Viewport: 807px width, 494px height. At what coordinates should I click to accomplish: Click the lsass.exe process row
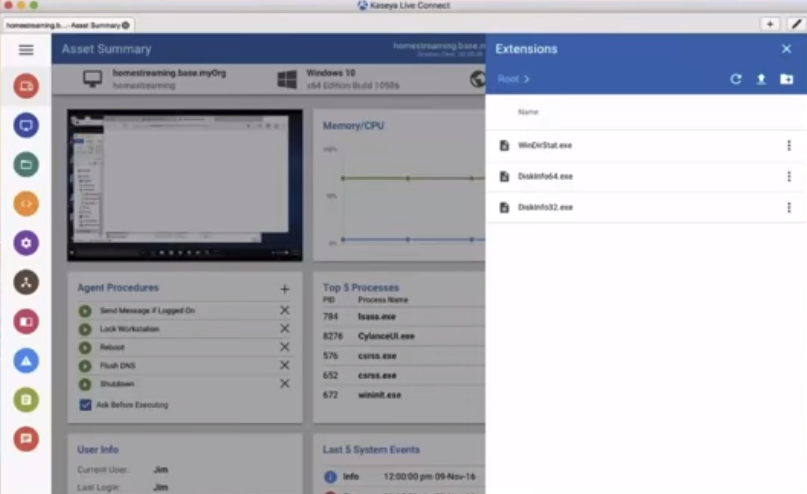(x=404, y=316)
